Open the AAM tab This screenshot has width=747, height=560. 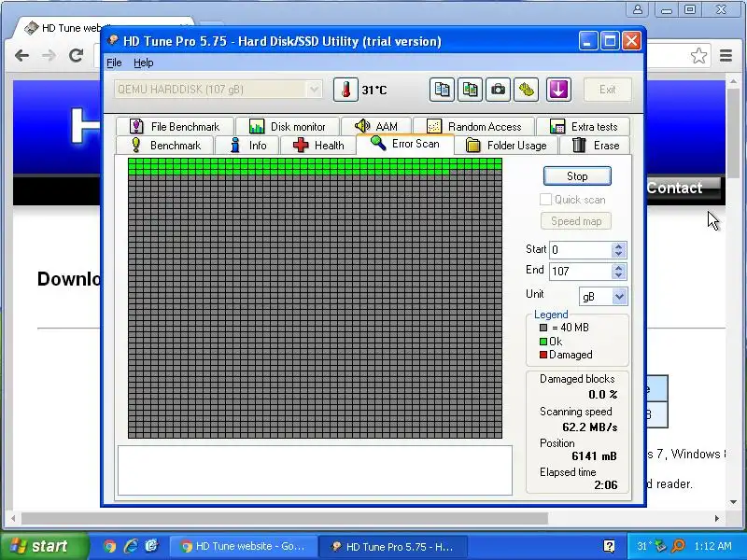(x=376, y=126)
